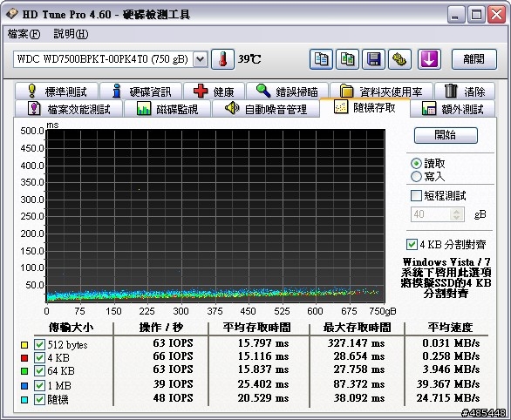Image resolution: width=511 pixels, height=420 pixels.
Task: Open 資料夾使用率 folder usage tab
Action: point(381,91)
